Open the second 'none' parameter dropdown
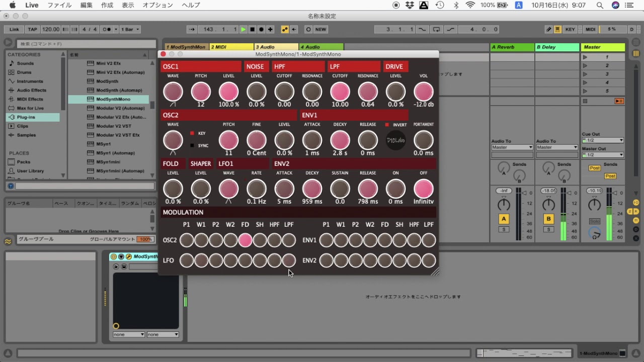The image size is (644, 362). [163, 334]
